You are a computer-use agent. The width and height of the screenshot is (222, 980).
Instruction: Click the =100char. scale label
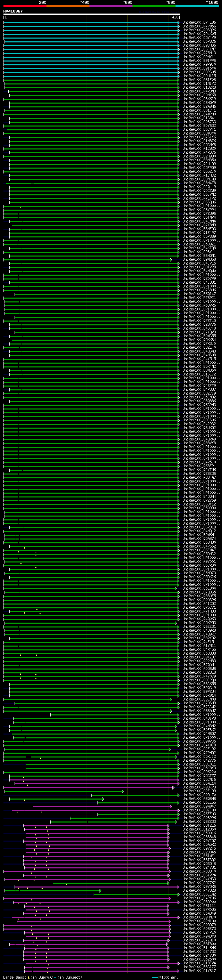click(x=169, y=977)
